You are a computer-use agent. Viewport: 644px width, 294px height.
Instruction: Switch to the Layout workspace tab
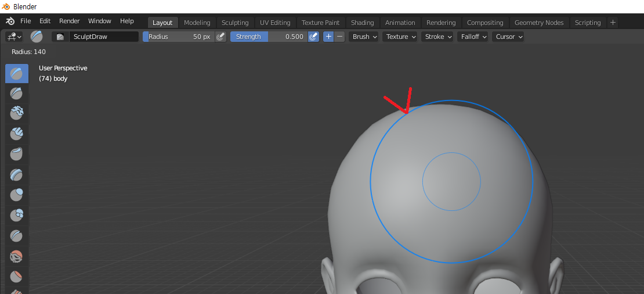(x=162, y=23)
